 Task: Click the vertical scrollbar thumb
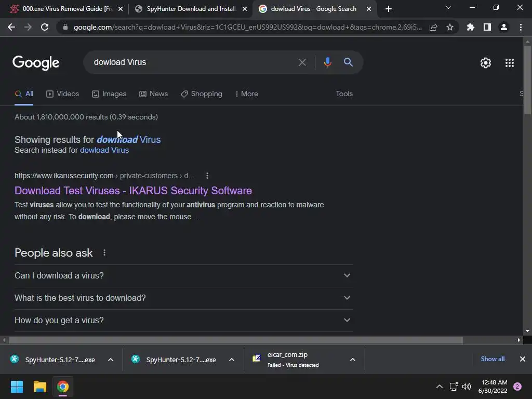527,79
